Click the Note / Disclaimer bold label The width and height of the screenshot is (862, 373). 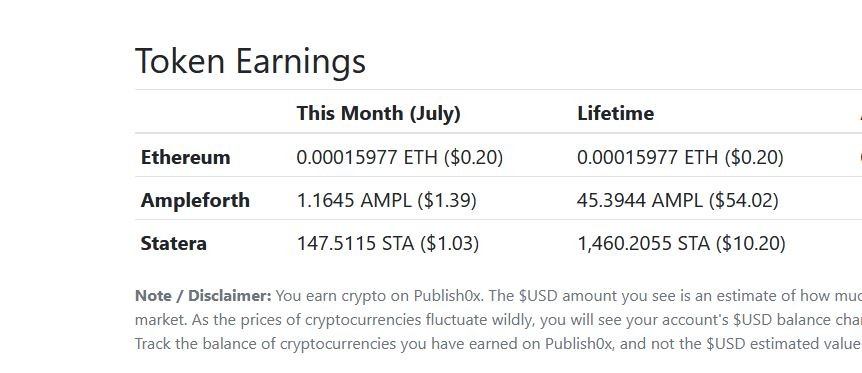pos(203,296)
